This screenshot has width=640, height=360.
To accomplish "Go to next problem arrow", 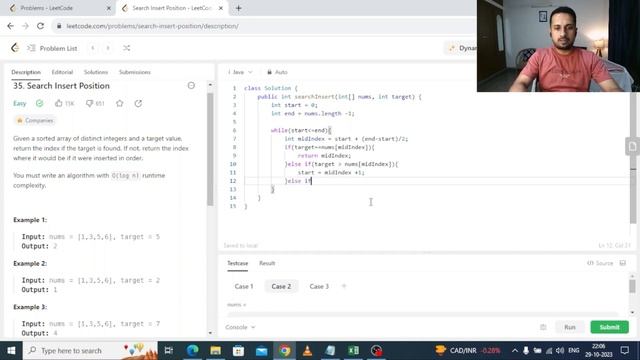I will click(108, 48).
